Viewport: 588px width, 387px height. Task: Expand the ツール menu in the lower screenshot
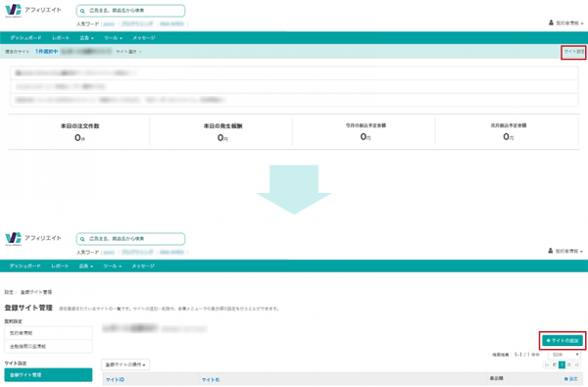click(x=113, y=266)
